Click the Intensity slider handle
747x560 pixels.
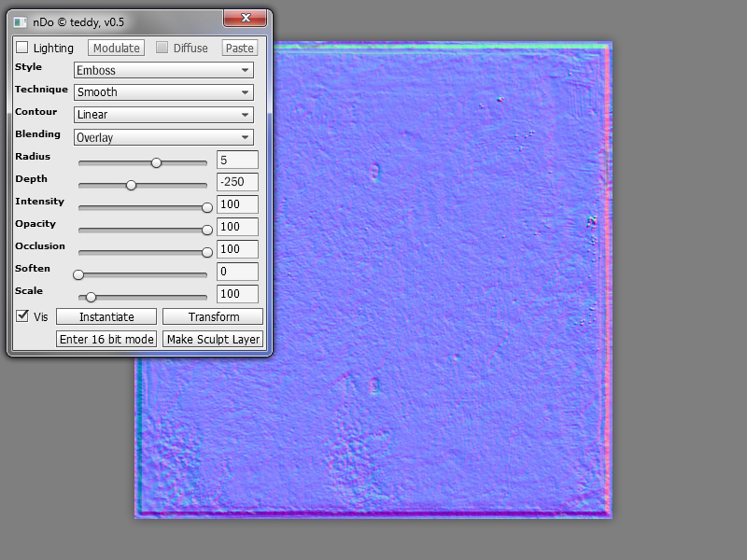(x=207, y=207)
